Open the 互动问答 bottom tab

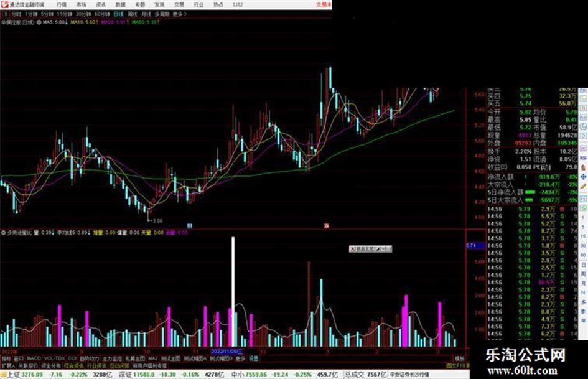point(119,365)
